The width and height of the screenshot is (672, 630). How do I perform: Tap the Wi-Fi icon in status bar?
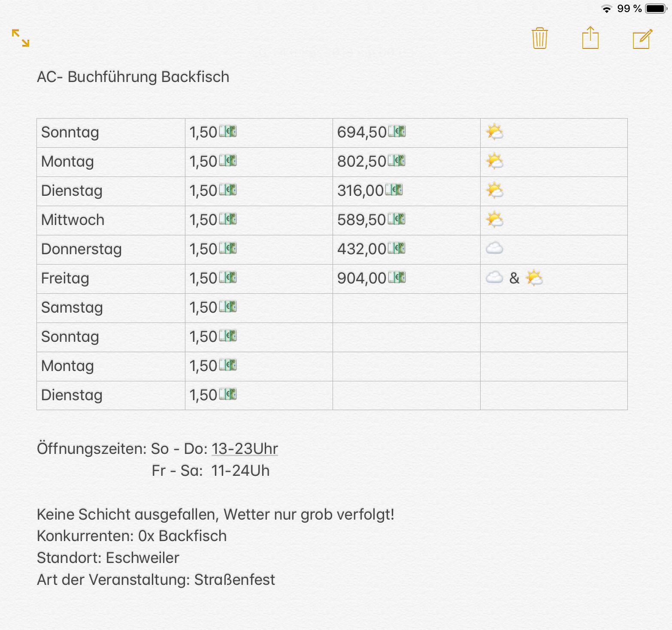pyautogui.click(x=606, y=9)
